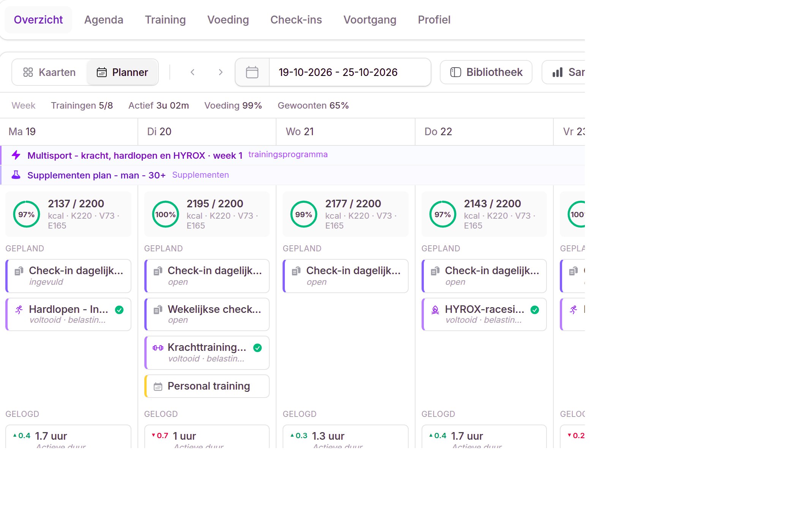This screenshot has height=524, width=812.
Task: Open the Bibliotheek panel
Action: point(486,72)
